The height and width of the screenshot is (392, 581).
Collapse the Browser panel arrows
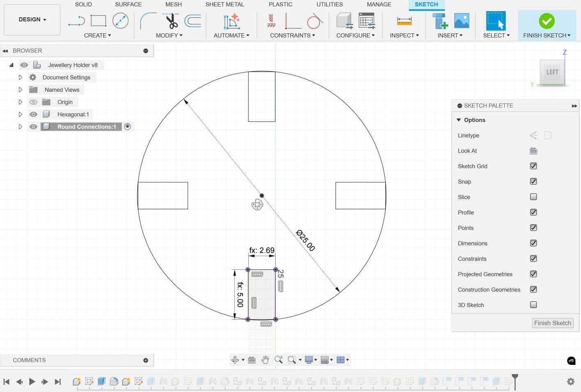pyautogui.click(x=5, y=51)
